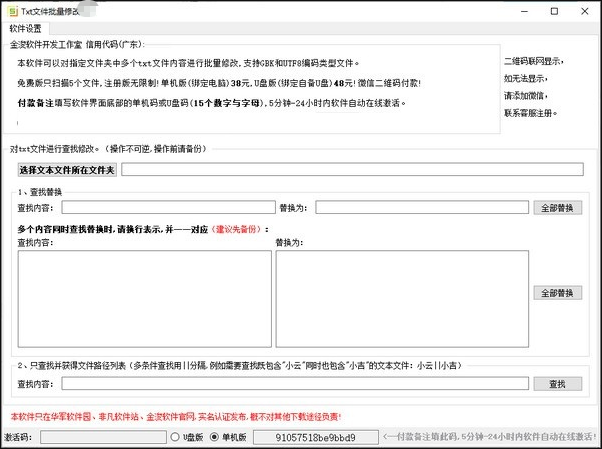The height and width of the screenshot is (449, 602).
Task: Click the 1、查找替换 group label
Action: tap(40, 192)
